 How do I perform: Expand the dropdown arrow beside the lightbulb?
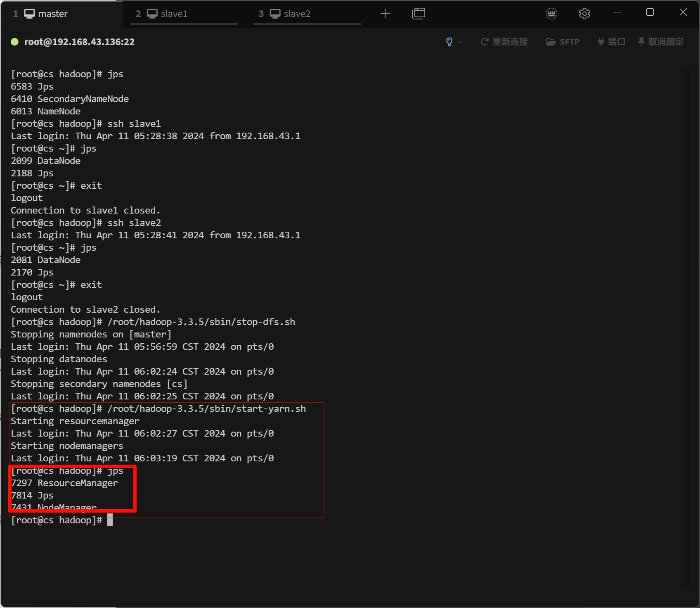tap(460, 42)
